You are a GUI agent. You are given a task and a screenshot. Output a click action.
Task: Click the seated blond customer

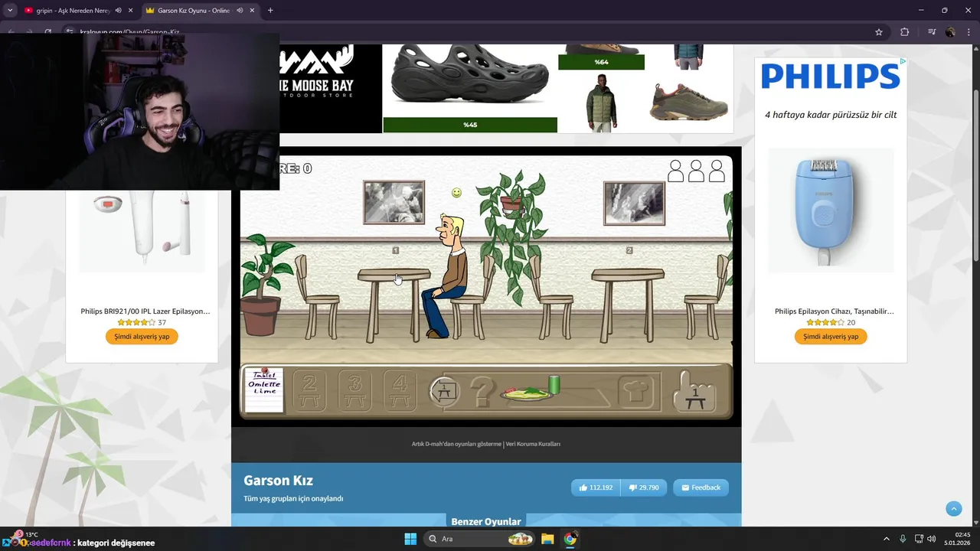click(446, 277)
